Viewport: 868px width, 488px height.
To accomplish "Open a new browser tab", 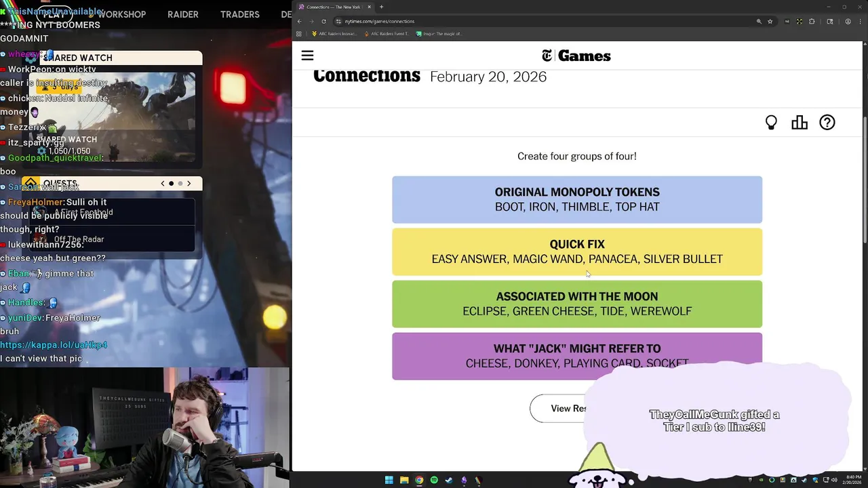I will pos(381,7).
